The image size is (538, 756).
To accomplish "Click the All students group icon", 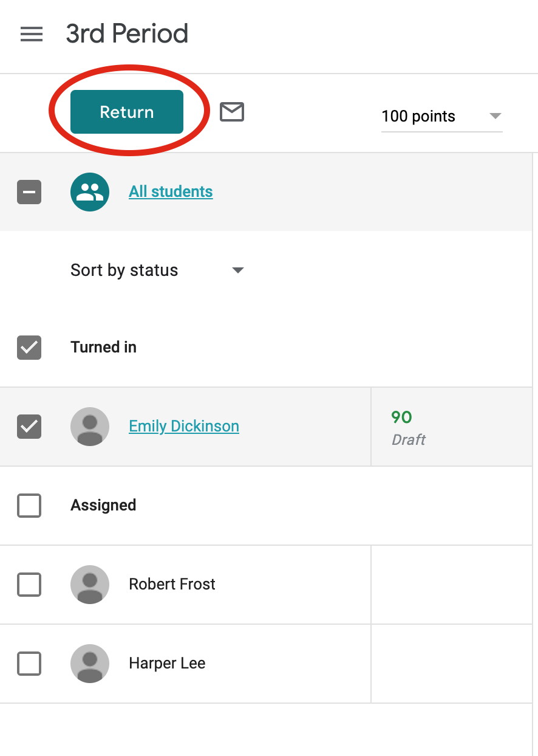I will (x=90, y=192).
